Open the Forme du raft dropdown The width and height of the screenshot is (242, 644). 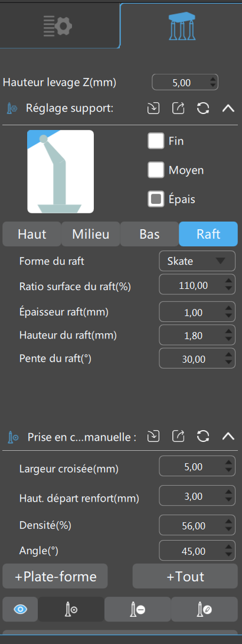(197, 261)
